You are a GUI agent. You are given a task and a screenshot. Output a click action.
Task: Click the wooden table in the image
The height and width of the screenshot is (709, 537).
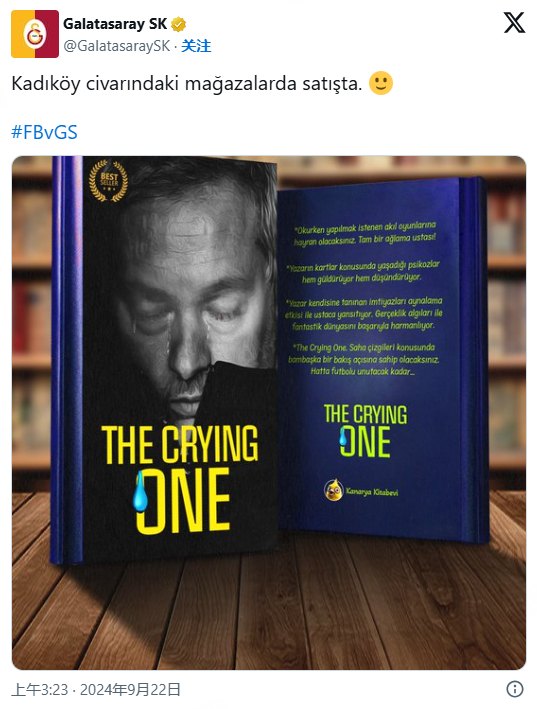click(x=268, y=610)
